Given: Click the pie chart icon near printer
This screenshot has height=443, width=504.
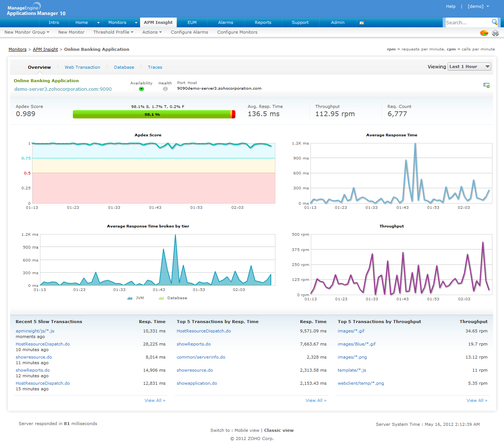Looking at the screenshot, I should coord(484,33).
